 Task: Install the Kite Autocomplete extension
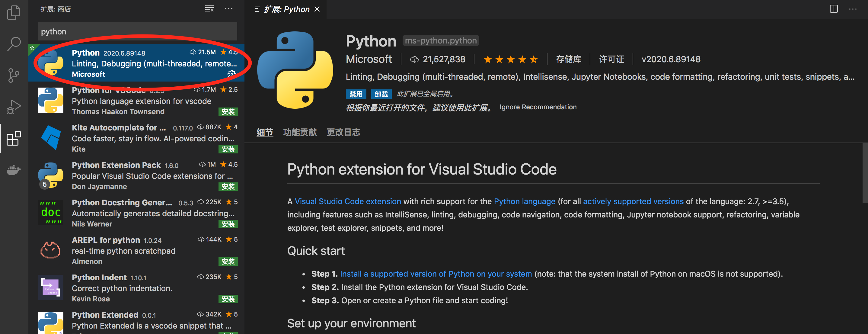pyautogui.click(x=228, y=149)
